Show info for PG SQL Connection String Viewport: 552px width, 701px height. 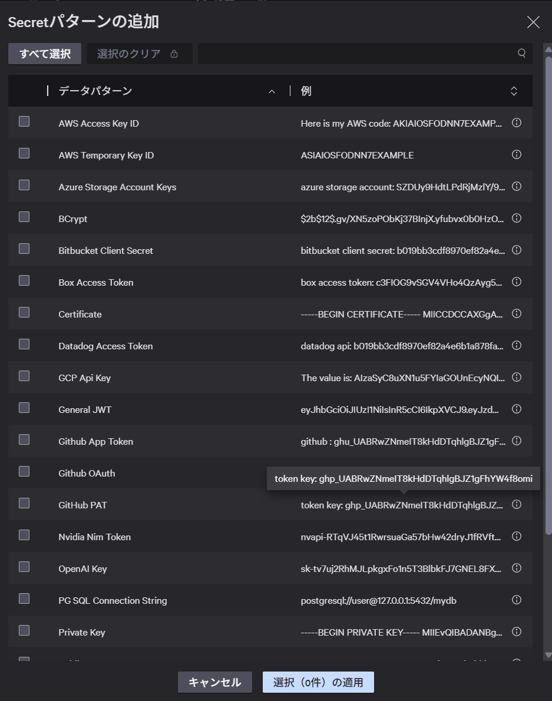tap(516, 600)
